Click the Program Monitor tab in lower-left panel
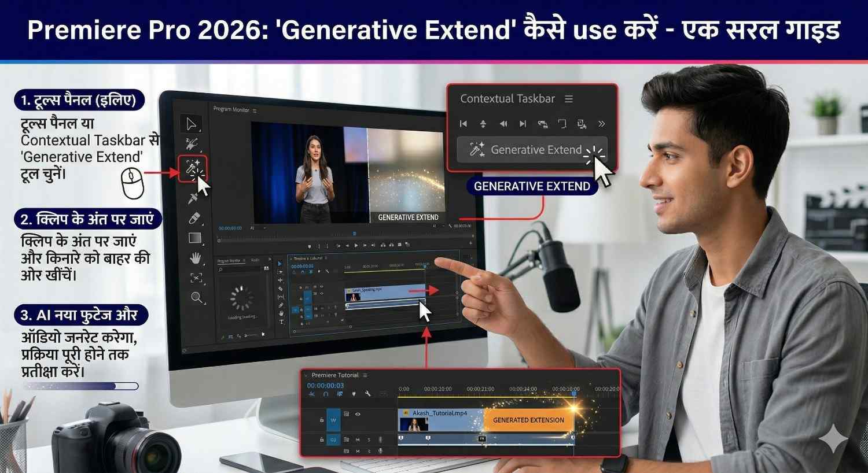The width and height of the screenshot is (868, 473). point(229,261)
